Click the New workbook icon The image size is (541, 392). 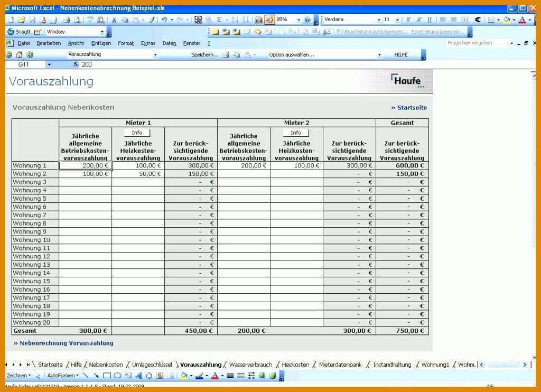coord(11,20)
